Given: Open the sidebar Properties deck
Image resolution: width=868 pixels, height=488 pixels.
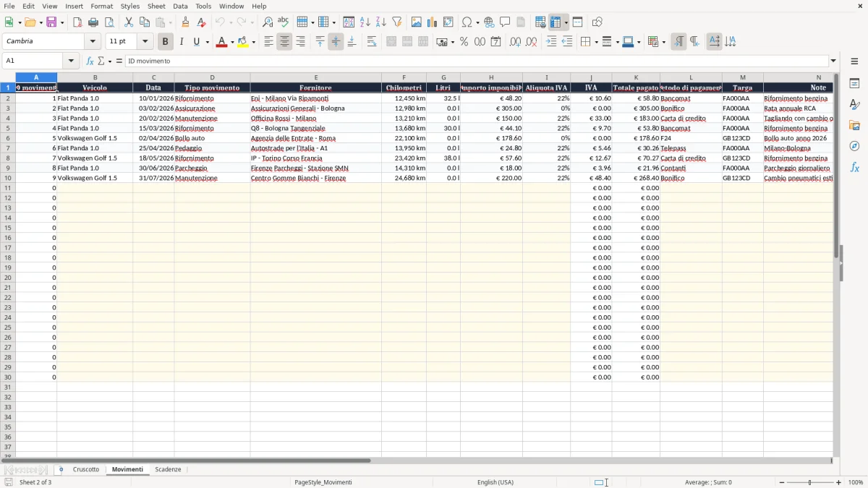Looking at the screenshot, I should coord(854,84).
